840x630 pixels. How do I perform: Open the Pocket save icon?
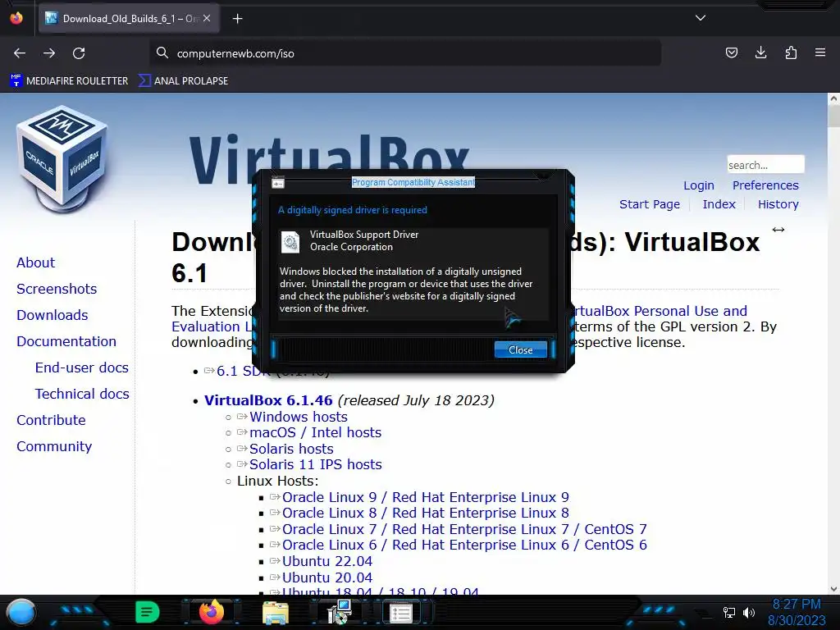click(731, 52)
